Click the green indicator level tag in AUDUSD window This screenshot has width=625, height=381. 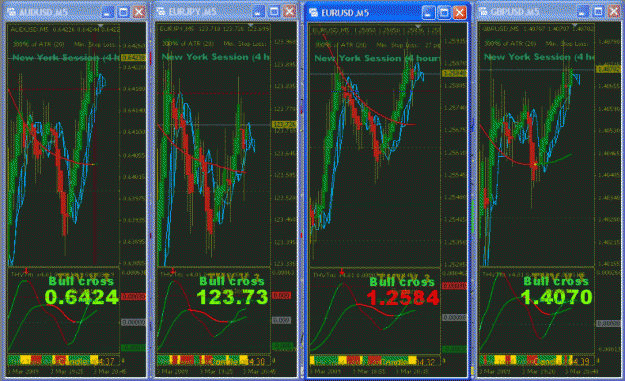[133, 348]
